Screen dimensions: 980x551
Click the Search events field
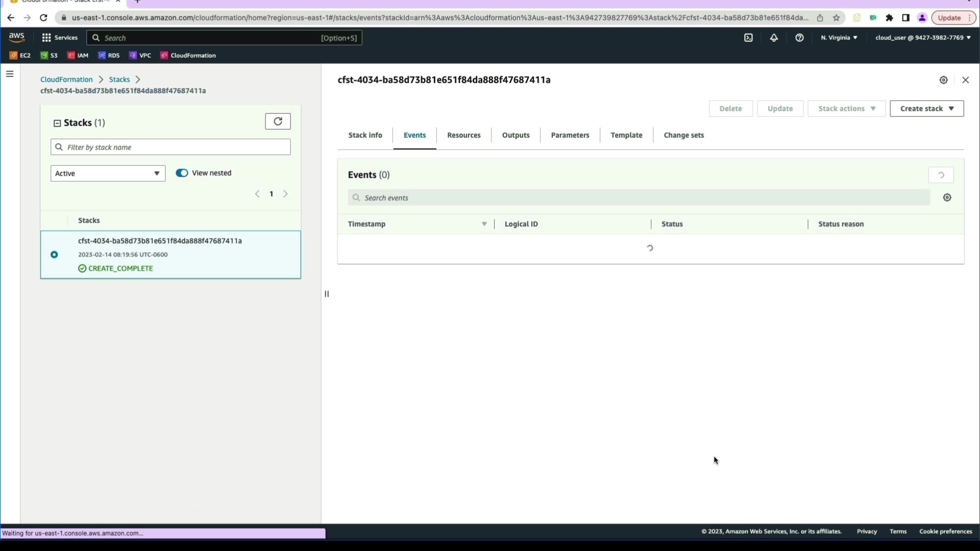pos(638,198)
